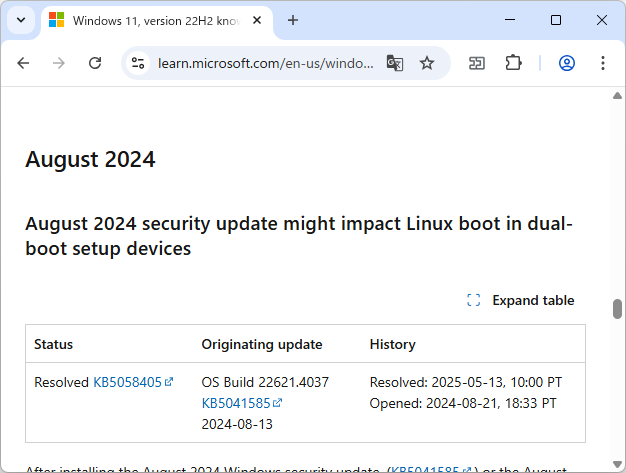
Task: Click Expand table button
Action: click(x=521, y=300)
